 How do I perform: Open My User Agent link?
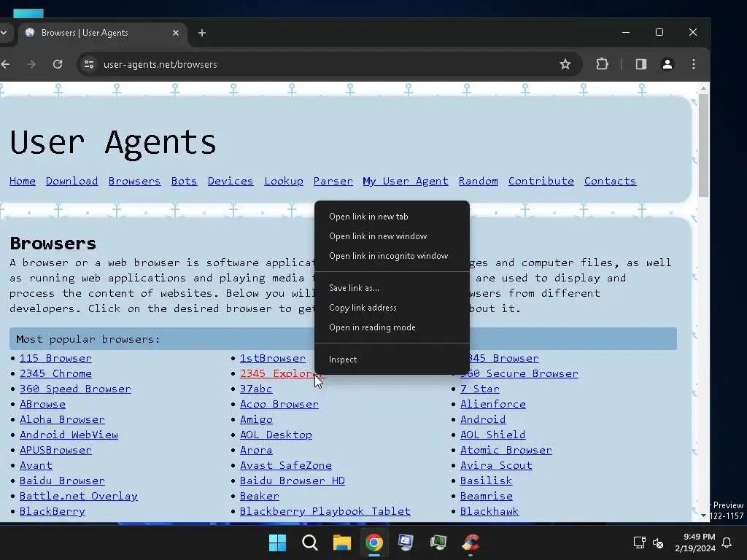(x=406, y=181)
